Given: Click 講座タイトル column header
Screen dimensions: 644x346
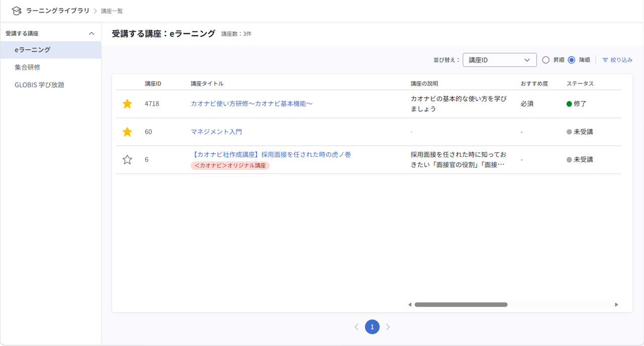Looking at the screenshot, I should pyautogui.click(x=207, y=83).
